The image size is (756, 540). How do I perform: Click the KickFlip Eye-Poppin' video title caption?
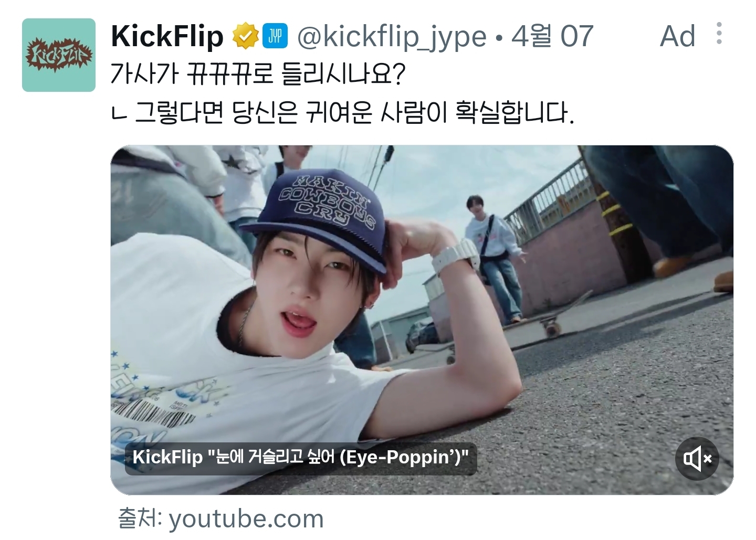point(300,458)
